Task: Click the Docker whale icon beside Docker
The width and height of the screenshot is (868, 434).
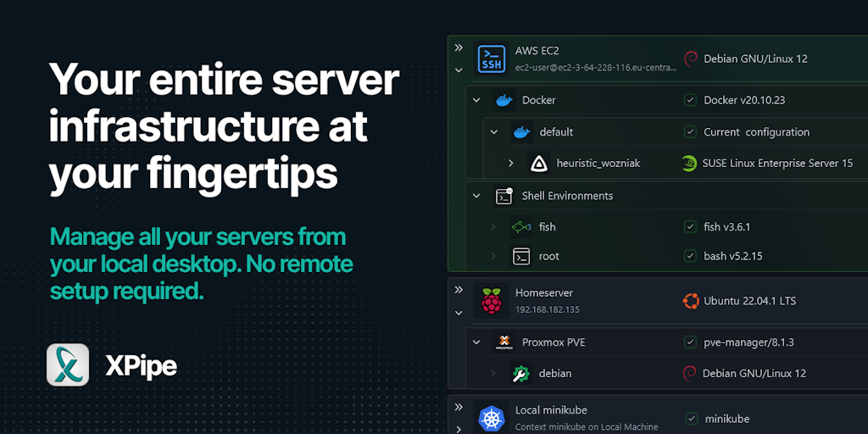Action: [504, 100]
